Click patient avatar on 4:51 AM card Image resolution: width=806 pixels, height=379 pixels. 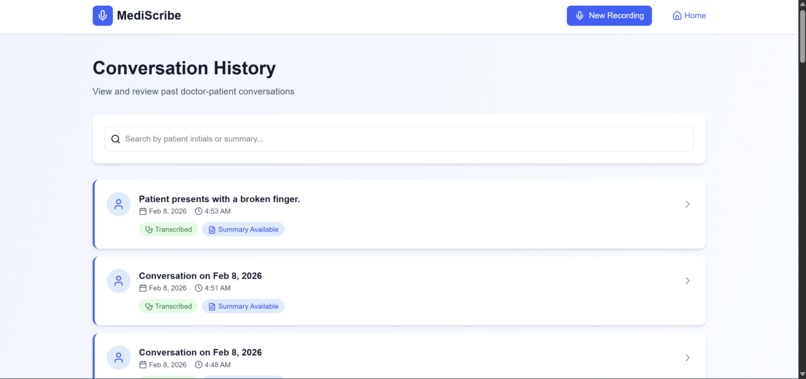pos(119,281)
